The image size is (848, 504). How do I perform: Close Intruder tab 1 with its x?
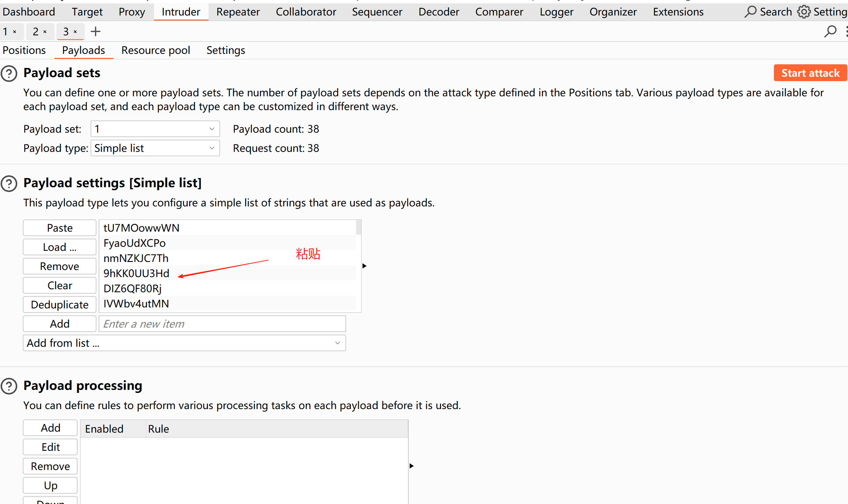14,32
